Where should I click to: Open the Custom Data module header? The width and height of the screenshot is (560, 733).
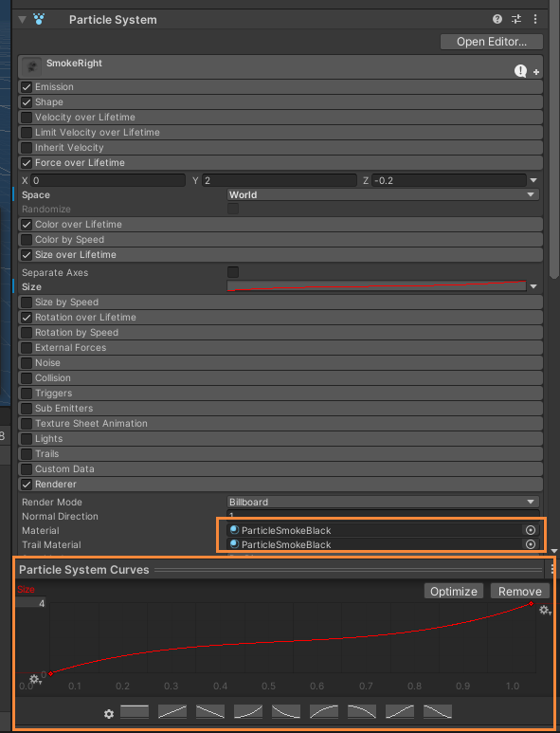click(280, 468)
